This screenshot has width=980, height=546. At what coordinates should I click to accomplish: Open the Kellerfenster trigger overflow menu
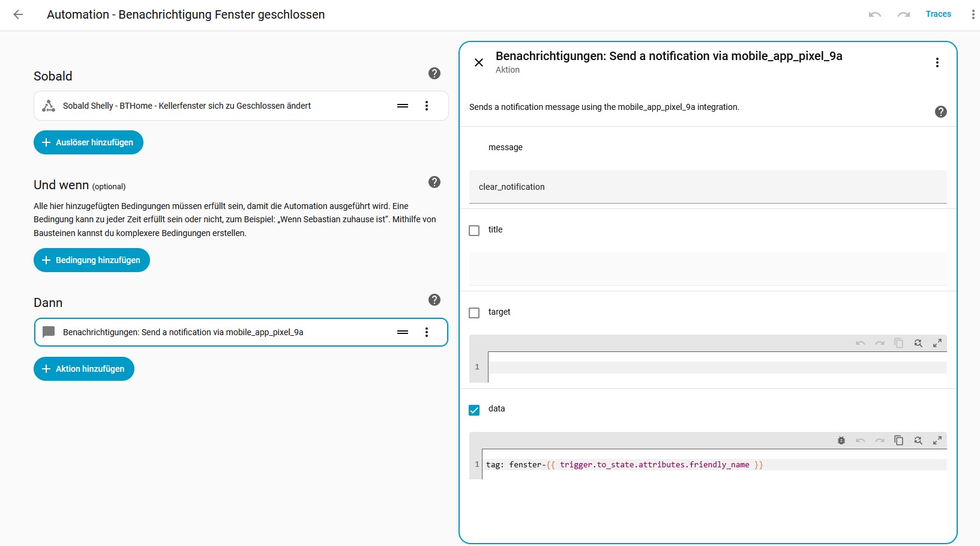coord(427,106)
